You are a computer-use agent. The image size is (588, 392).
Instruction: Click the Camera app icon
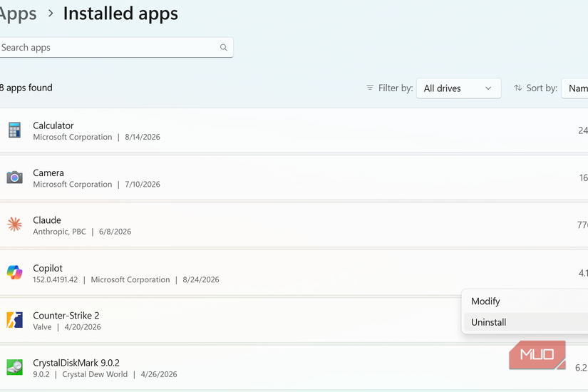click(x=15, y=177)
